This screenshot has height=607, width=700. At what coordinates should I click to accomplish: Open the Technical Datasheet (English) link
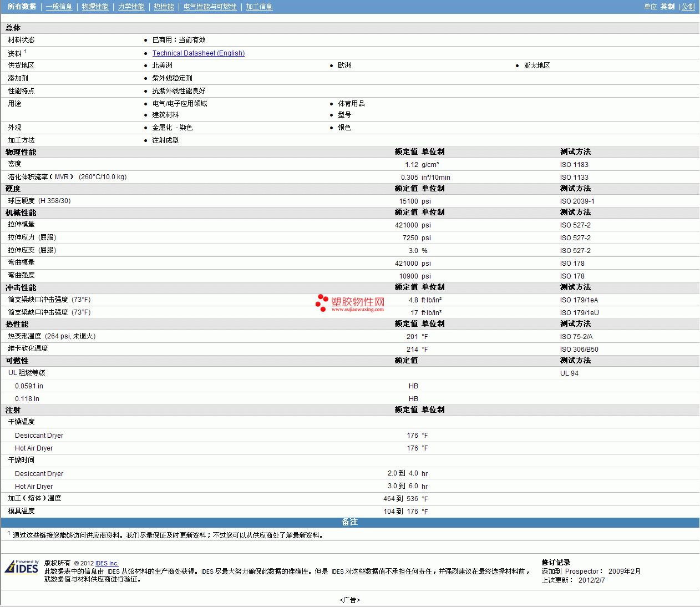pyautogui.click(x=198, y=53)
